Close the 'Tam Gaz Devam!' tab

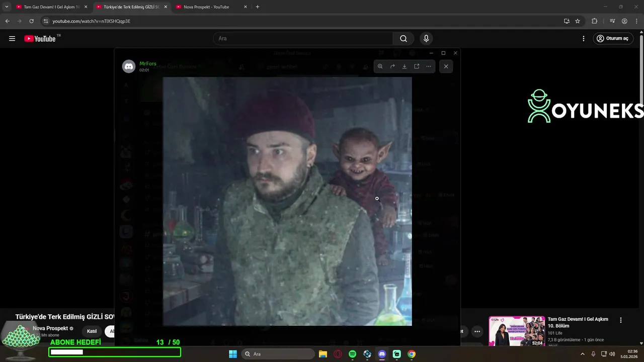click(x=86, y=7)
